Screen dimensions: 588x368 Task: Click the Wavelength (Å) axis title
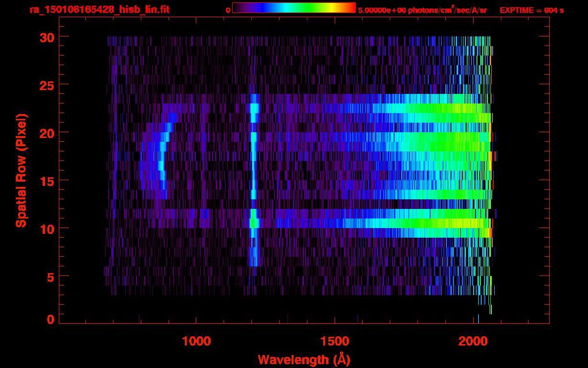[x=304, y=359]
